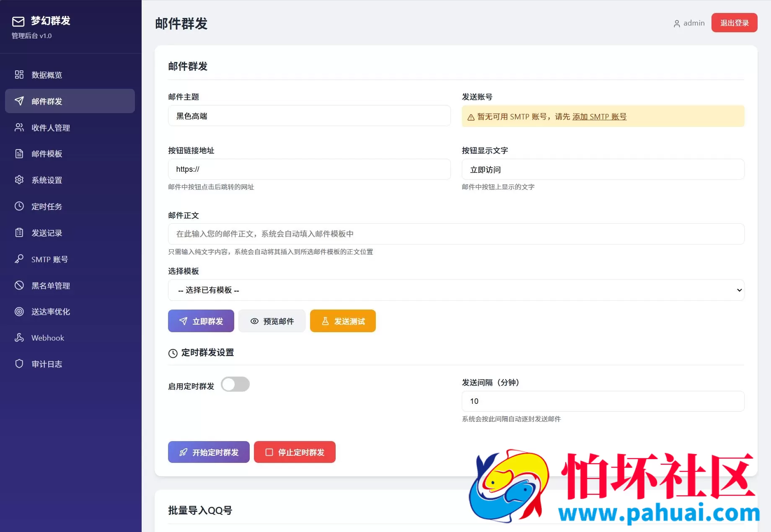
Task: Click the clock icon beside 定时群发设置
Action: coord(173,353)
